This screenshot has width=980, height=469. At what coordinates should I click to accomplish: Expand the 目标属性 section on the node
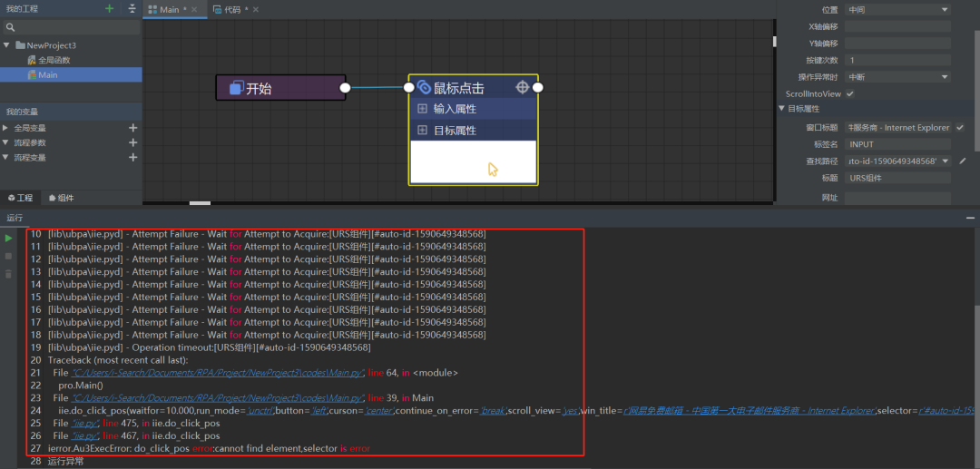pos(422,131)
